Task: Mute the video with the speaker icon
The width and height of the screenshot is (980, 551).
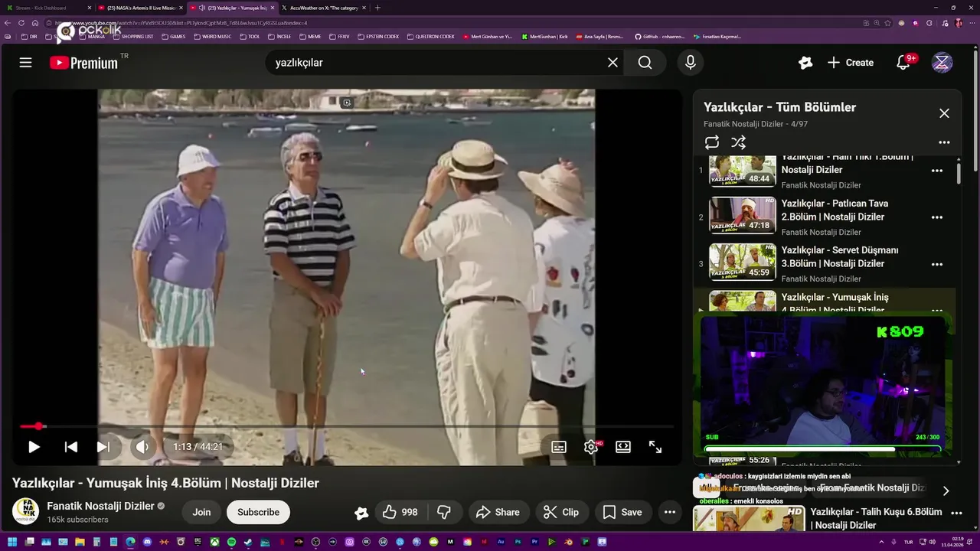Action: [142, 447]
